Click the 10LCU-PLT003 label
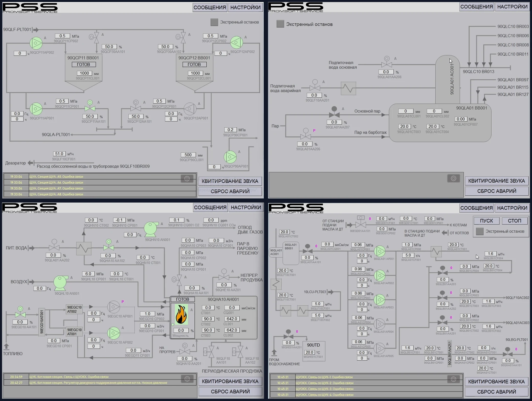Screen dimensions: 532x401 pyautogui.click(x=315, y=292)
